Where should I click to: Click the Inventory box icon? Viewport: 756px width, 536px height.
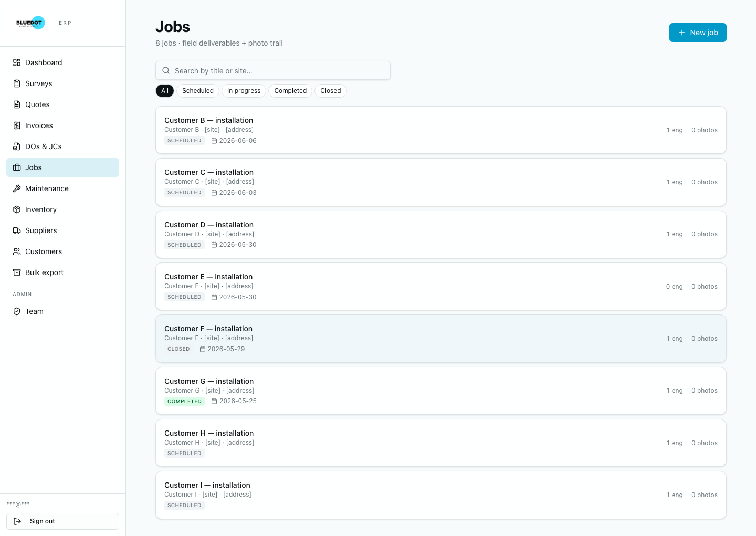tap(17, 209)
